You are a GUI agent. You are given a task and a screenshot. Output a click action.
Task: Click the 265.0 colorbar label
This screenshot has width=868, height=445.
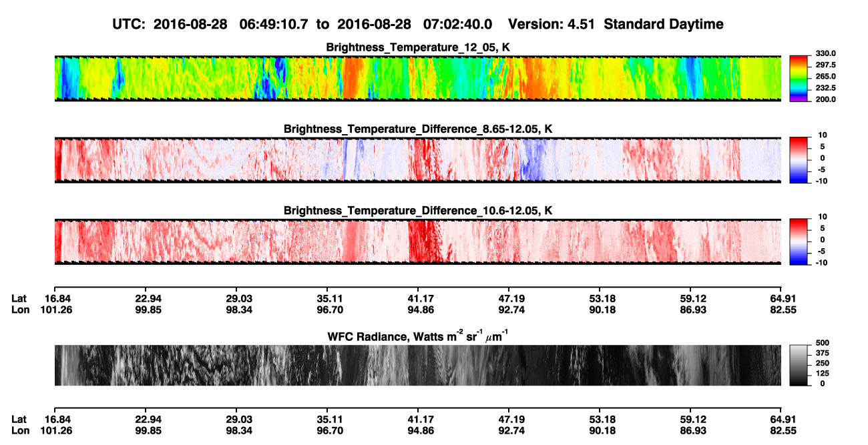825,77
